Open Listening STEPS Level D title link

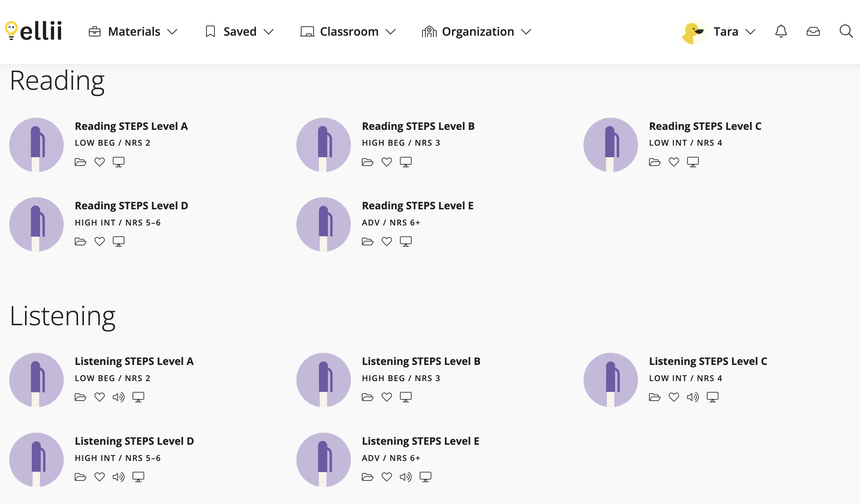(134, 441)
